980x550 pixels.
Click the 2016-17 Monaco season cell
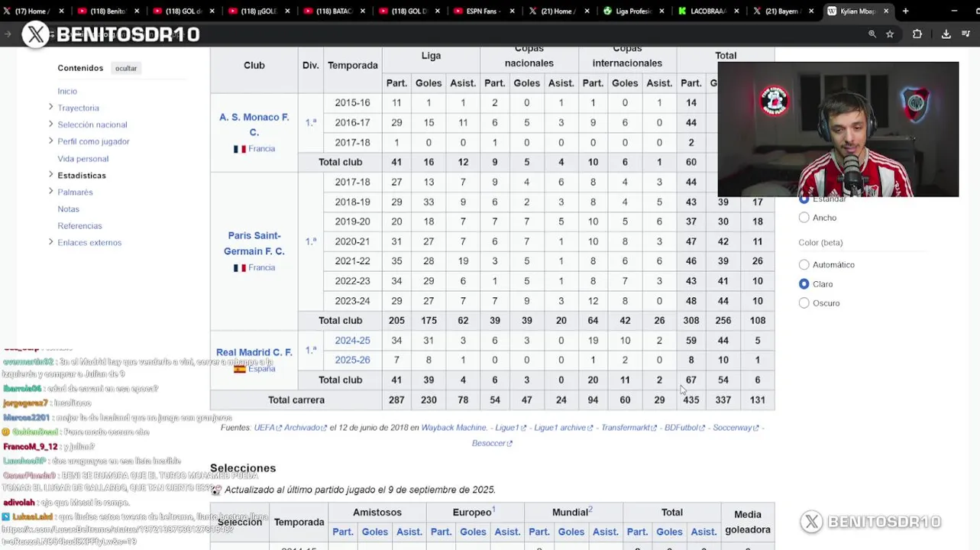tap(352, 122)
